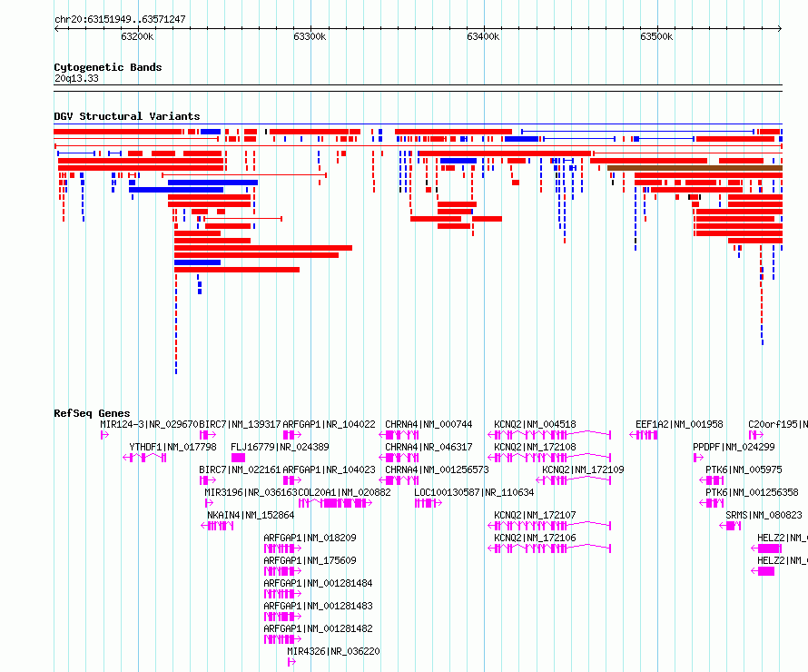
Task: Select the FLJ16779|NR_024389 gene block
Action: [238, 458]
